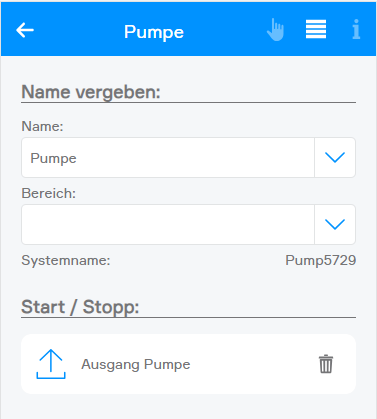
Task: Select the Ausgang Pumpe entry text
Action: pyautogui.click(x=136, y=364)
